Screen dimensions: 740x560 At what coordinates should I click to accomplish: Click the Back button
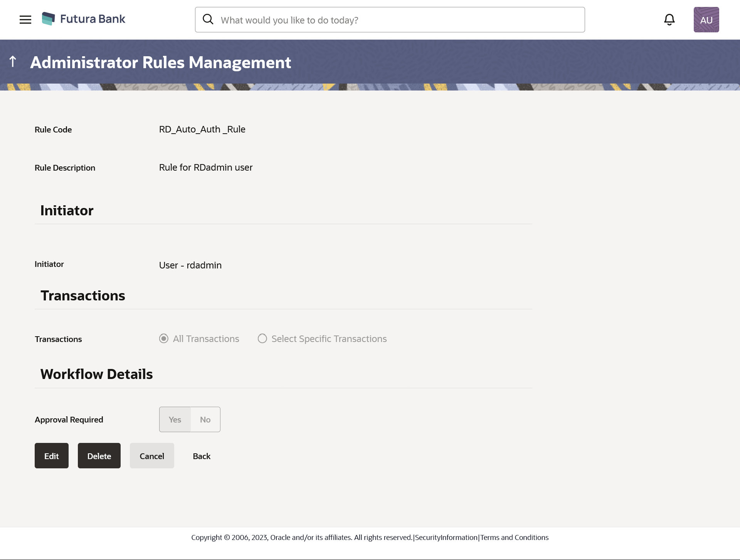(x=202, y=456)
